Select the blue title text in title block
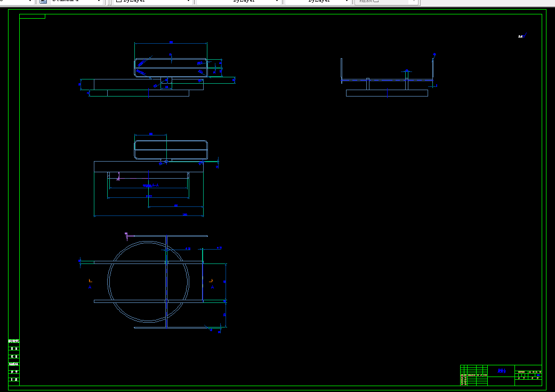The width and height of the screenshot is (555, 392). [x=502, y=371]
